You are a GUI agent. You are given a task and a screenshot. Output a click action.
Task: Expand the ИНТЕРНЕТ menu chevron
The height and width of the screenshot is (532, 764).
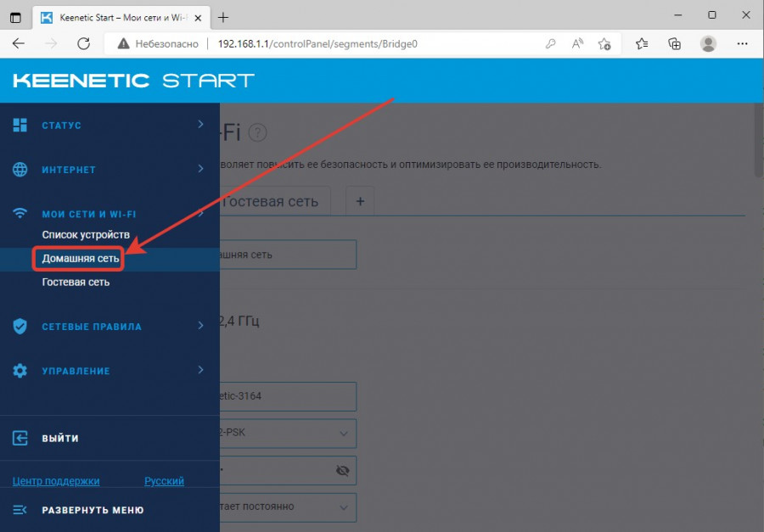201,169
